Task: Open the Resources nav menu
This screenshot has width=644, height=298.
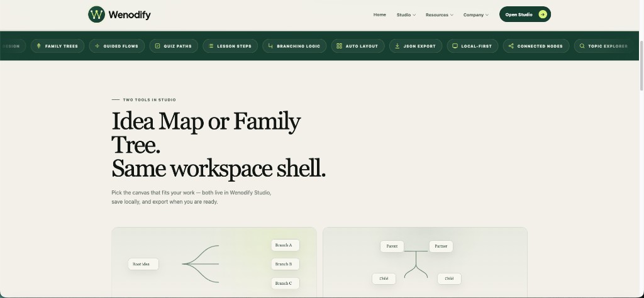Action: (440, 15)
